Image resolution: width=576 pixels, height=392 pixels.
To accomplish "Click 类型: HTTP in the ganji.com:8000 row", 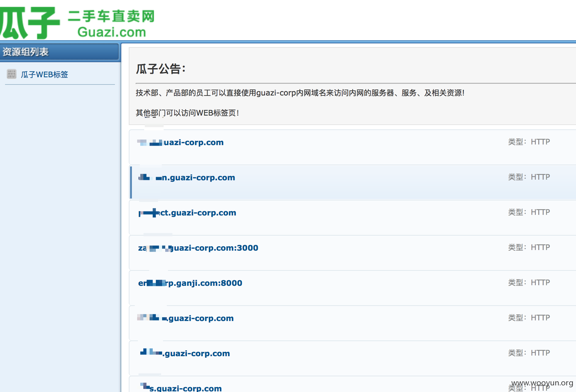I will (529, 283).
